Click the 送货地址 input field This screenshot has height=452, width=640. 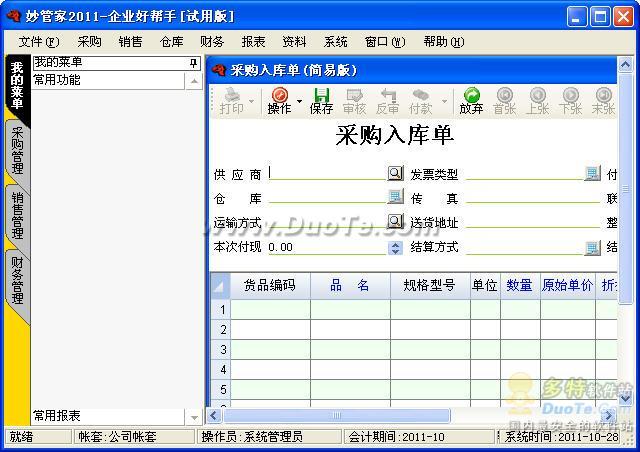[533, 222]
